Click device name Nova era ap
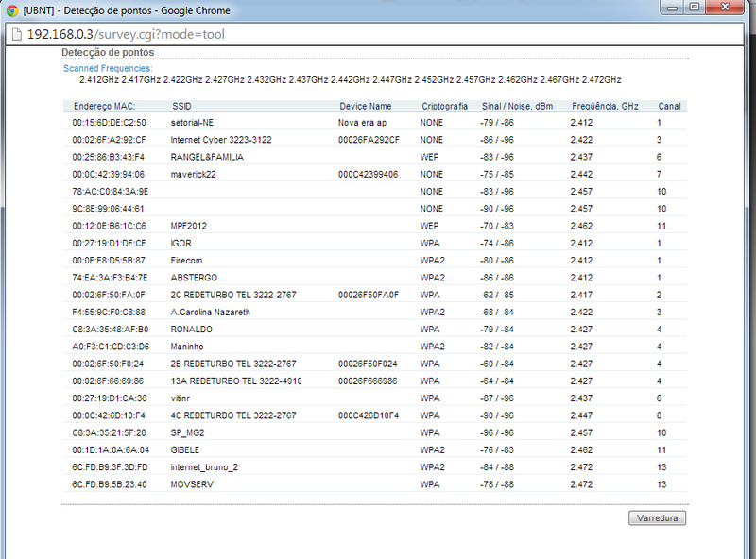This screenshot has height=559, width=756. [x=362, y=123]
